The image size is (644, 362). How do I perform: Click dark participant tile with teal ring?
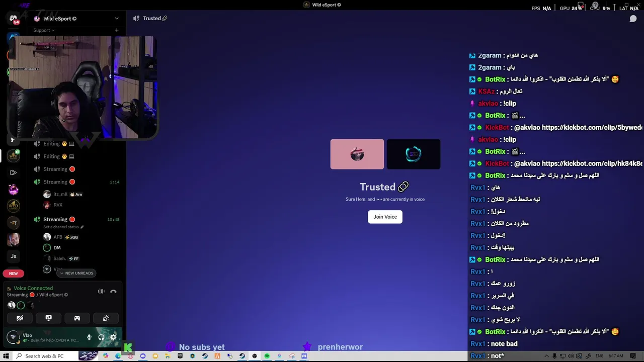click(414, 154)
